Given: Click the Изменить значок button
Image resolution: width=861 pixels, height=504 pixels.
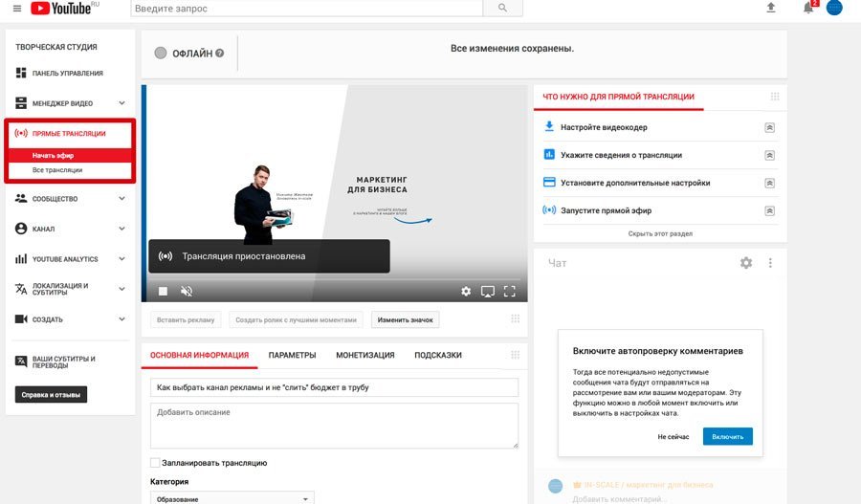Looking at the screenshot, I should [x=406, y=319].
